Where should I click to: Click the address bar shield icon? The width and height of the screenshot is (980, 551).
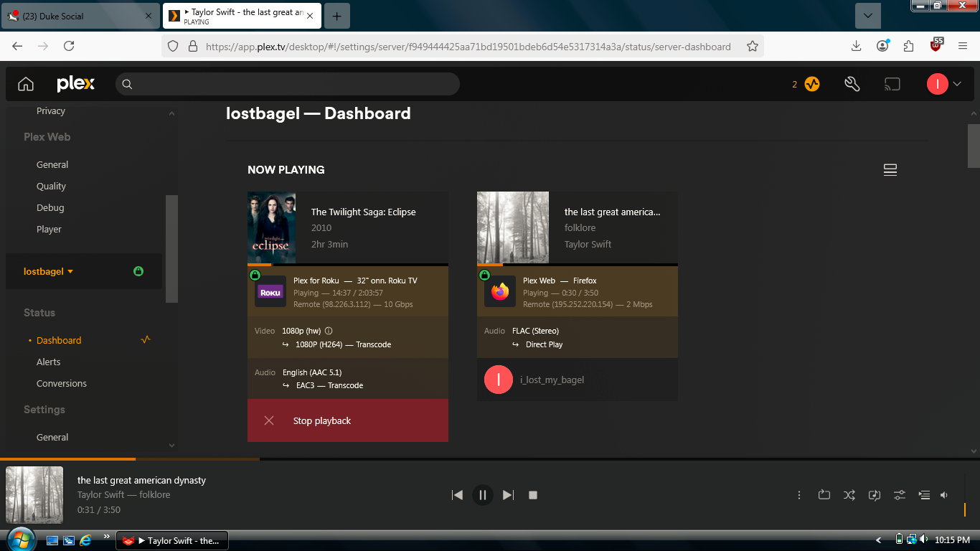click(x=172, y=46)
